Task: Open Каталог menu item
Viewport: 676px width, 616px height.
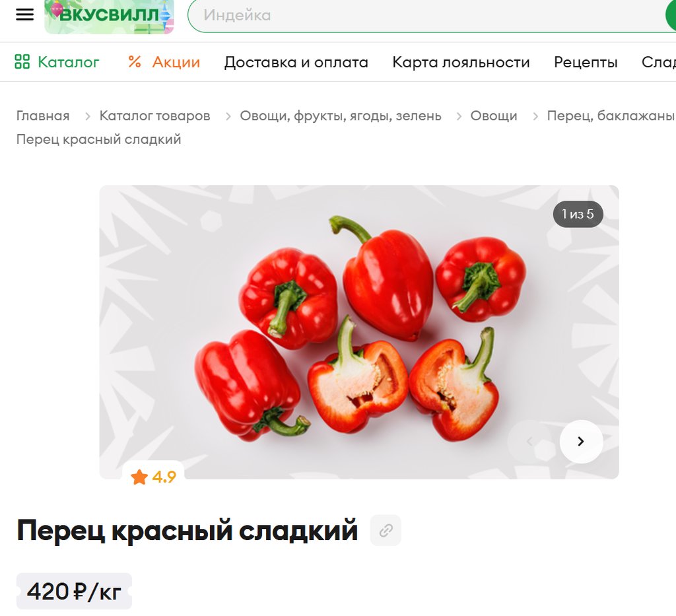Action: 69,62
